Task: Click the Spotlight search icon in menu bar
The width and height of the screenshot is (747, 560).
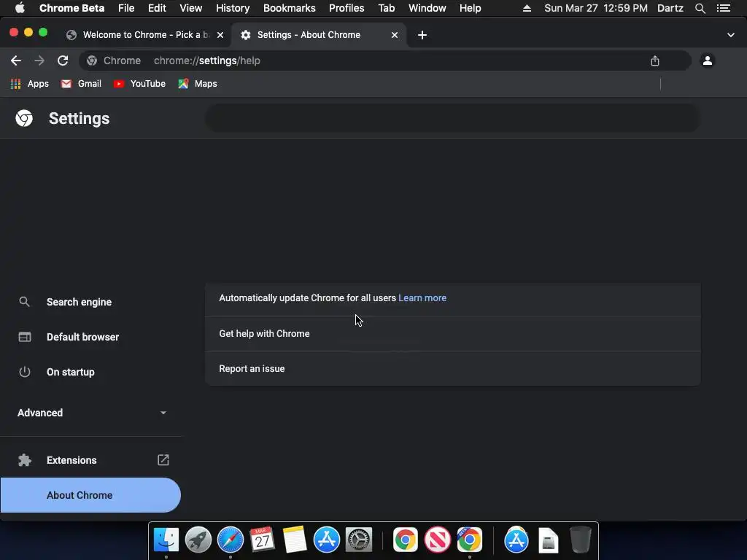Action: point(700,8)
